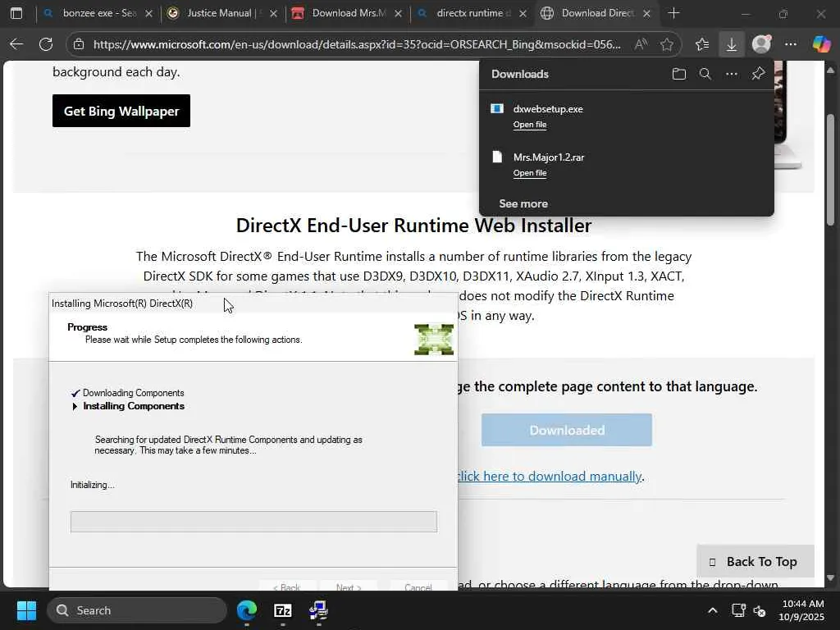Click here to download manually link
The width and height of the screenshot is (840, 630).
tap(549, 477)
